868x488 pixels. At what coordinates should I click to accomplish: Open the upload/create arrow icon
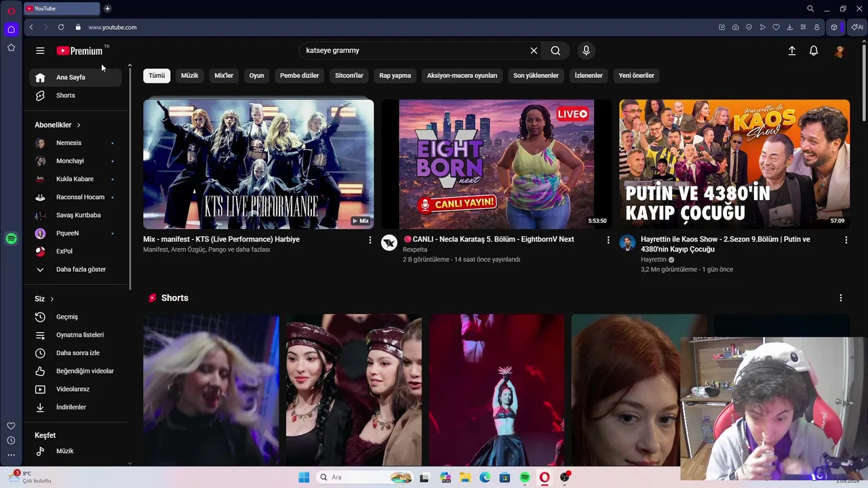point(791,51)
